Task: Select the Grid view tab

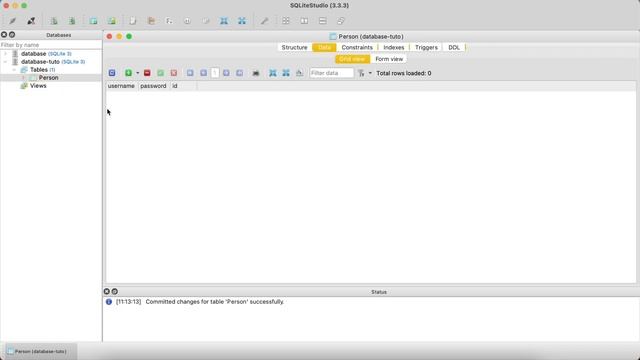Action: coord(352,59)
